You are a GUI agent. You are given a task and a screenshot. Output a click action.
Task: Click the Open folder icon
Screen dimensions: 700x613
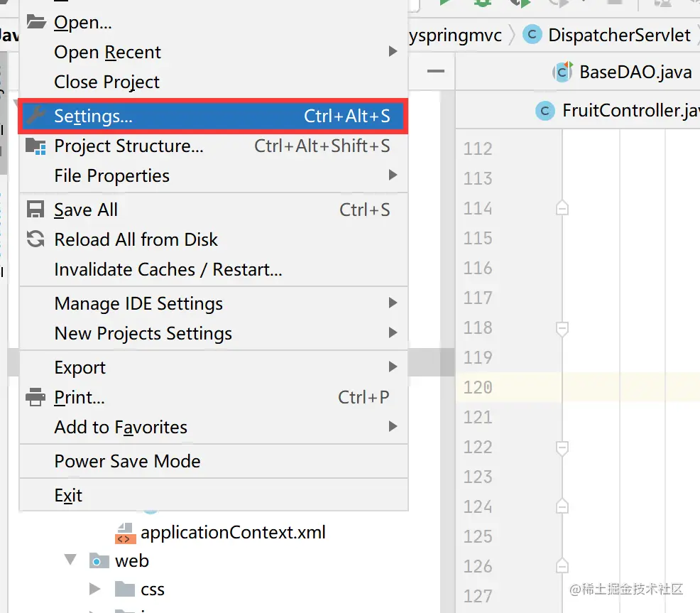35,22
